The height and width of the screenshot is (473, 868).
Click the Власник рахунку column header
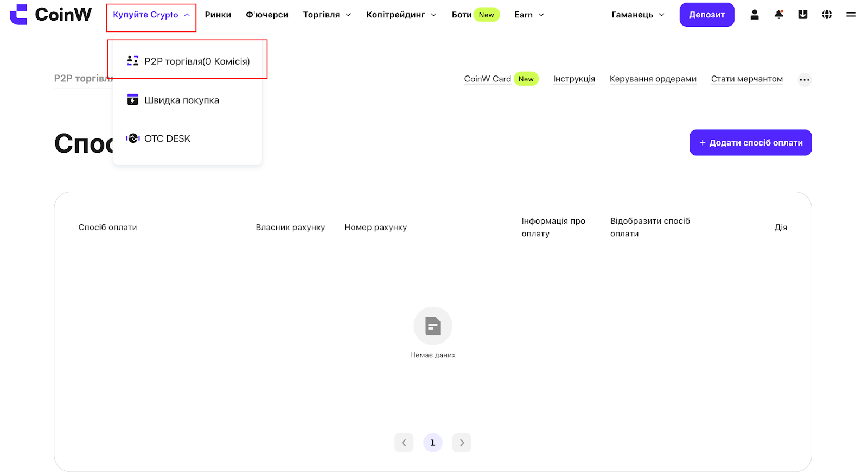point(290,227)
